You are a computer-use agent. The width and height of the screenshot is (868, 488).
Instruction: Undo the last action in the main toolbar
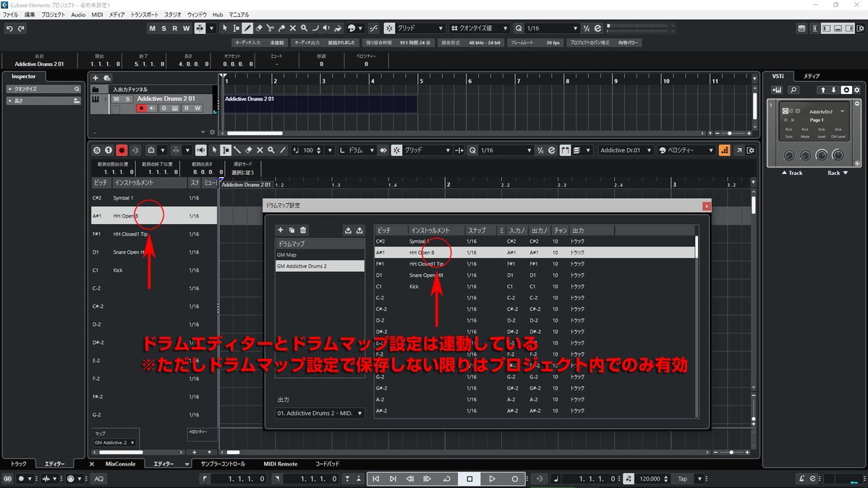[x=9, y=28]
